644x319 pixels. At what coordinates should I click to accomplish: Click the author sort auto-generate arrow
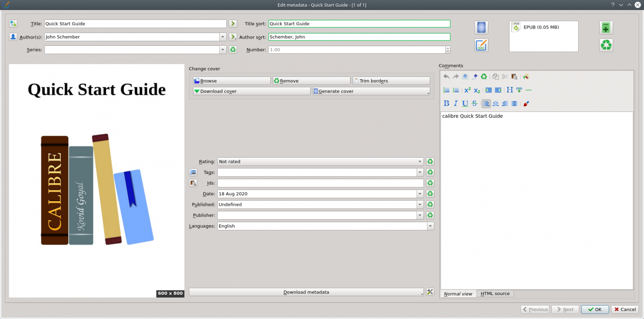[x=233, y=37]
